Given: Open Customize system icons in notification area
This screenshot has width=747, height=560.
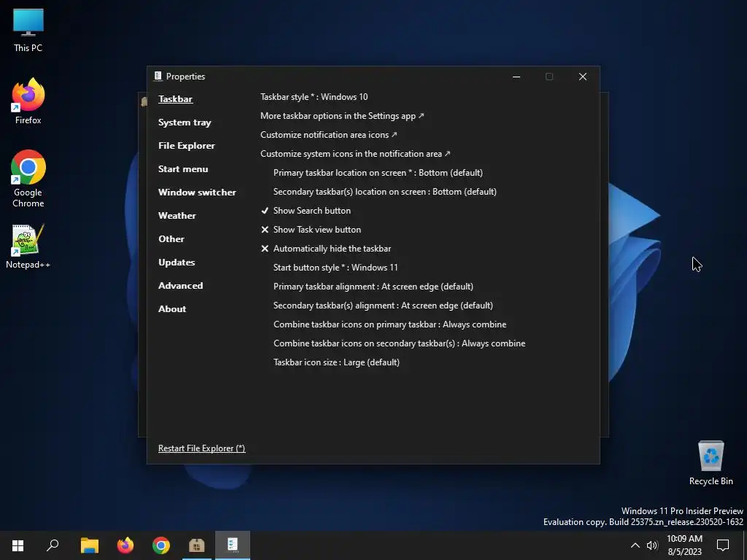Looking at the screenshot, I should click(x=355, y=154).
